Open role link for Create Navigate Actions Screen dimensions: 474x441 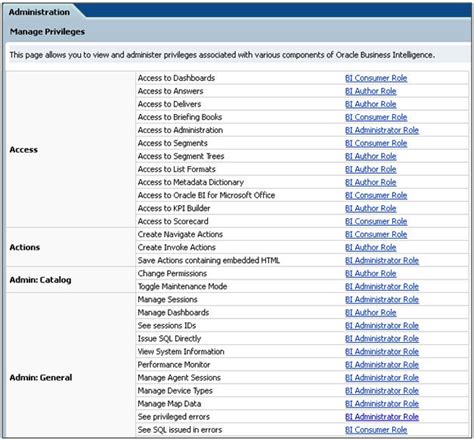coord(376,234)
